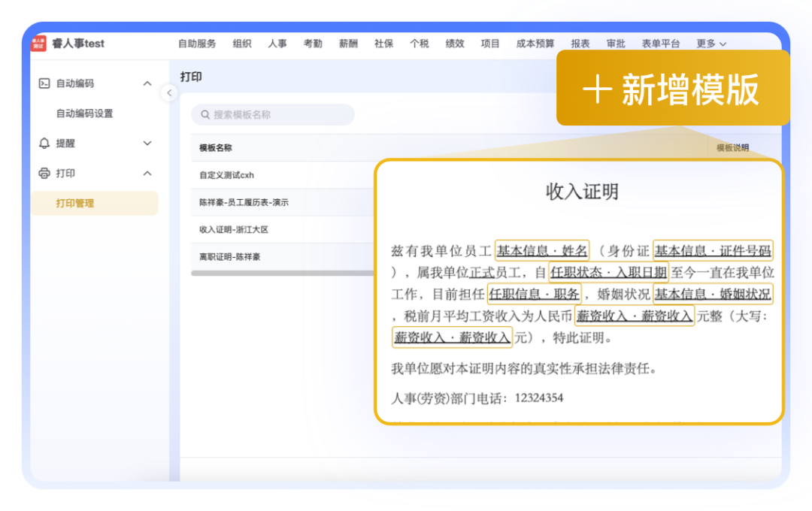This screenshot has height=511, width=812.
Task: Select 自动编码设置 in the sidebar
Action: coord(84,113)
